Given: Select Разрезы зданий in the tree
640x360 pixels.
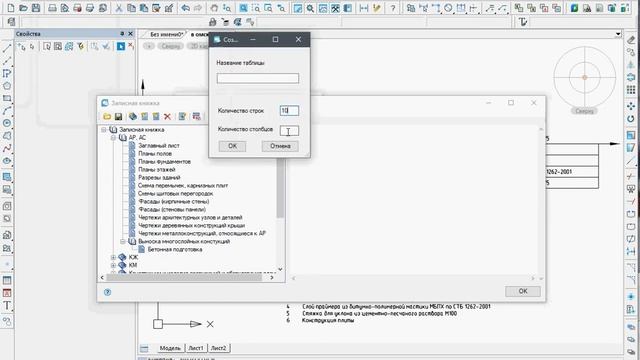Looking at the screenshot, I should click(x=159, y=178).
